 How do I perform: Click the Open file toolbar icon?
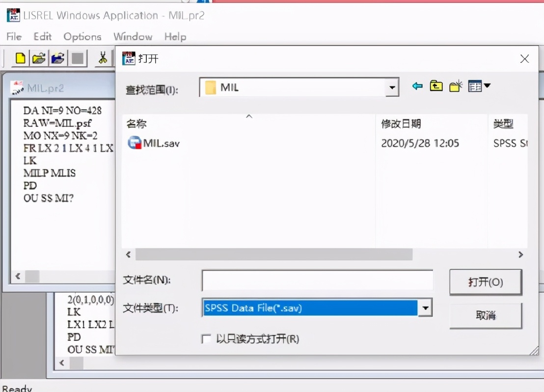pyautogui.click(x=39, y=58)
